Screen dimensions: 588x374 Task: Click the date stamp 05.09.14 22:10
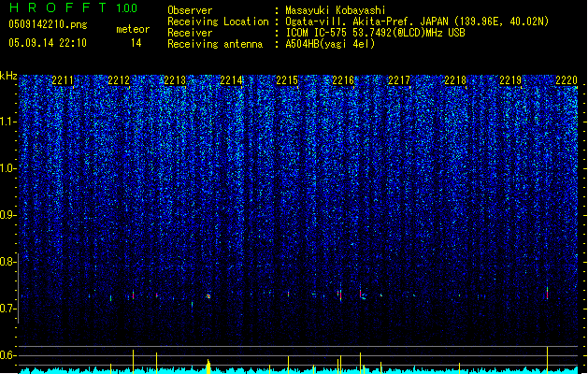click(x=48, y=43)
